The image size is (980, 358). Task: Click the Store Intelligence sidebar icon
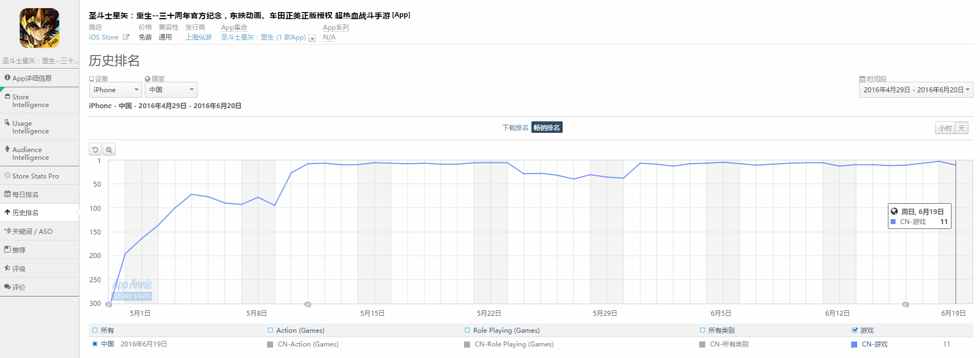click(x=8, y=96)
